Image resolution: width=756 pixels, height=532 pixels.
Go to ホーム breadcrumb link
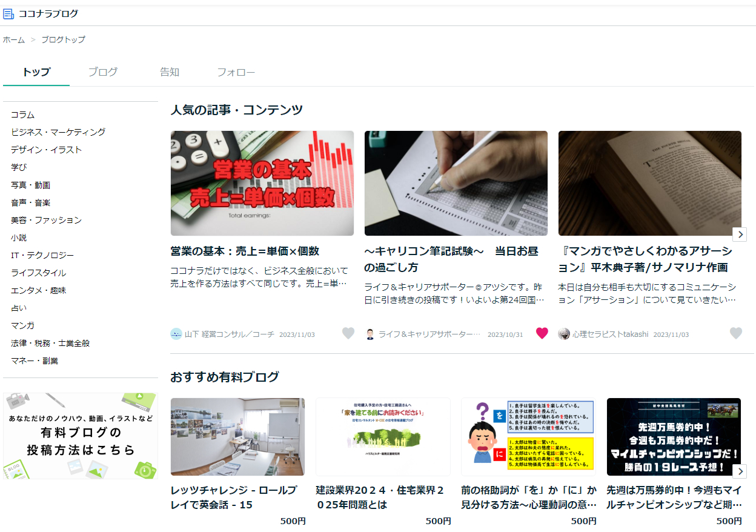(14, 40)
